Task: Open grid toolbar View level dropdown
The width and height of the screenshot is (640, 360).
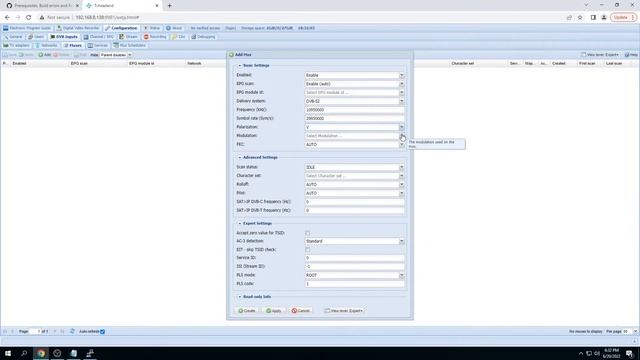Action: click(600, 55)
